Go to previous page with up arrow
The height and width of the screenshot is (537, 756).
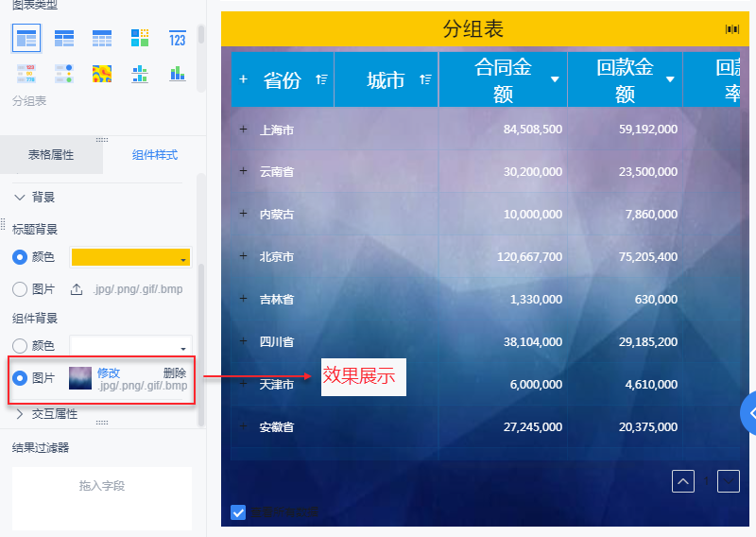pyautogui.click(x=683, y=481)
